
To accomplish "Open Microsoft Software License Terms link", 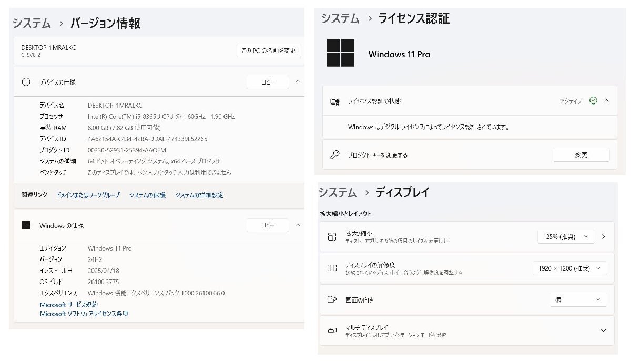I will coord(84,314).
